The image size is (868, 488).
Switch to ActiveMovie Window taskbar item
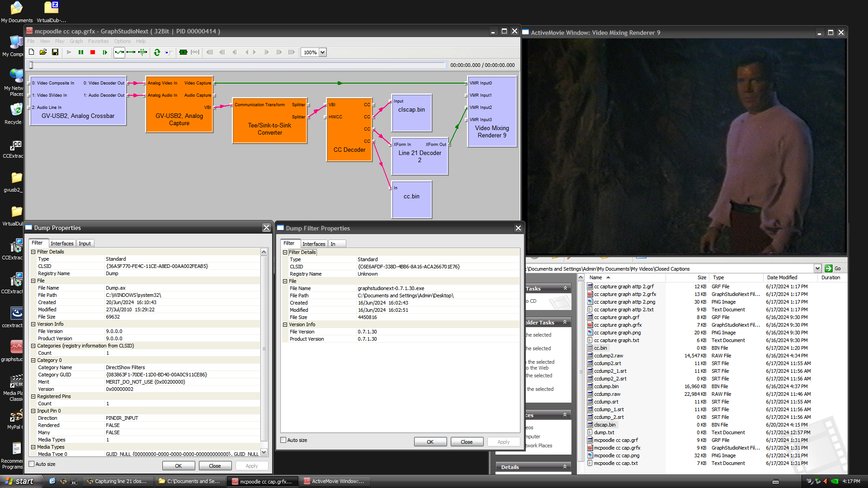[334, 481]
